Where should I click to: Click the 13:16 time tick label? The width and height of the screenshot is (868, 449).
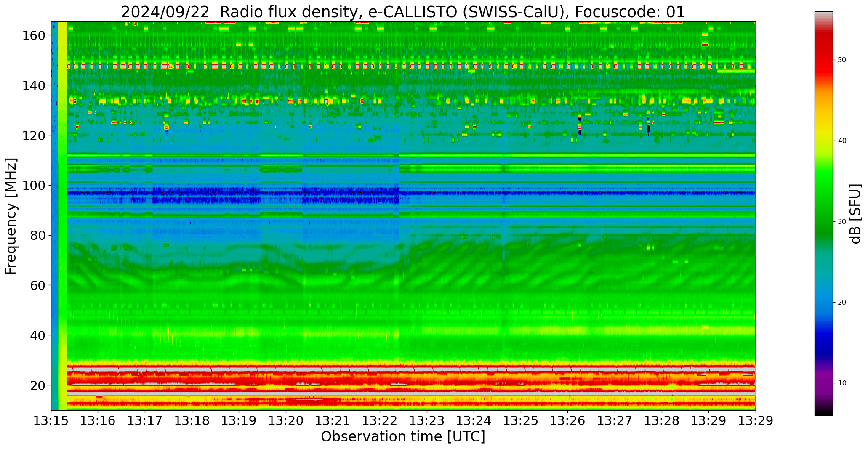tap(98, 421)
